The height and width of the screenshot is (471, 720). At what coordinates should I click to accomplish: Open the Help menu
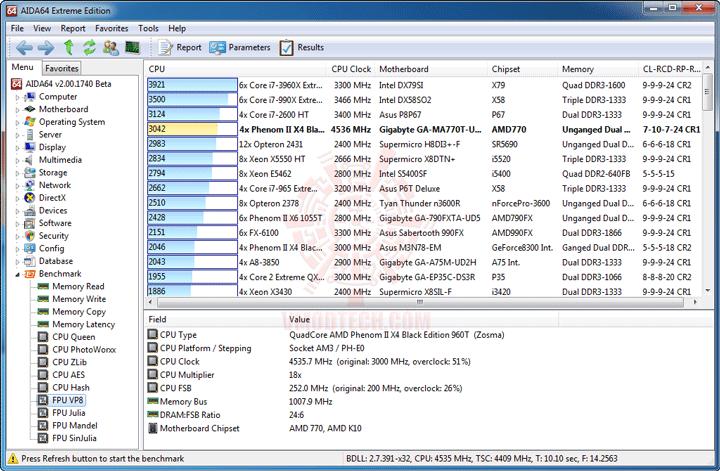(x=177, y=28)
